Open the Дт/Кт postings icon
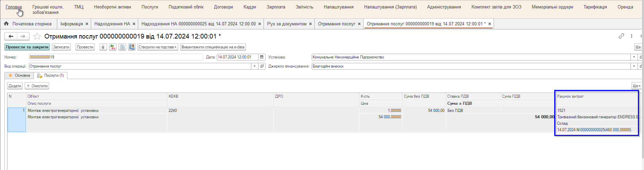 tap(113, 47)
